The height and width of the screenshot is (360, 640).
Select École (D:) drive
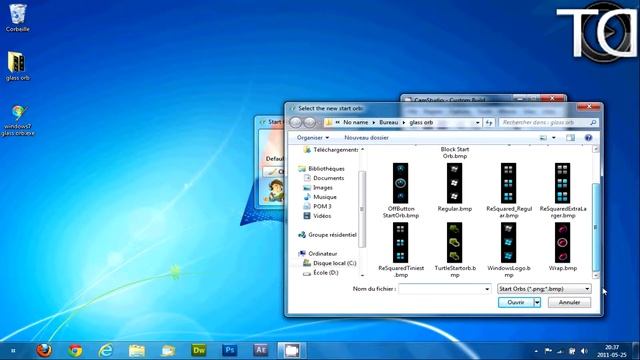[x=321, y=273]
